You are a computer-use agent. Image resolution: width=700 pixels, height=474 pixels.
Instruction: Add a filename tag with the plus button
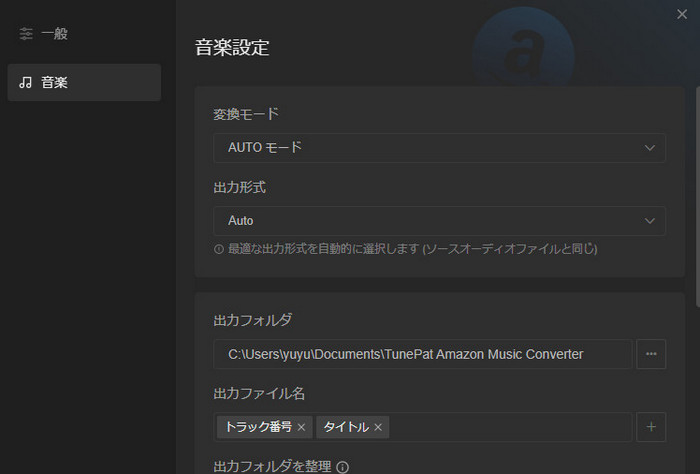point(651,427)
